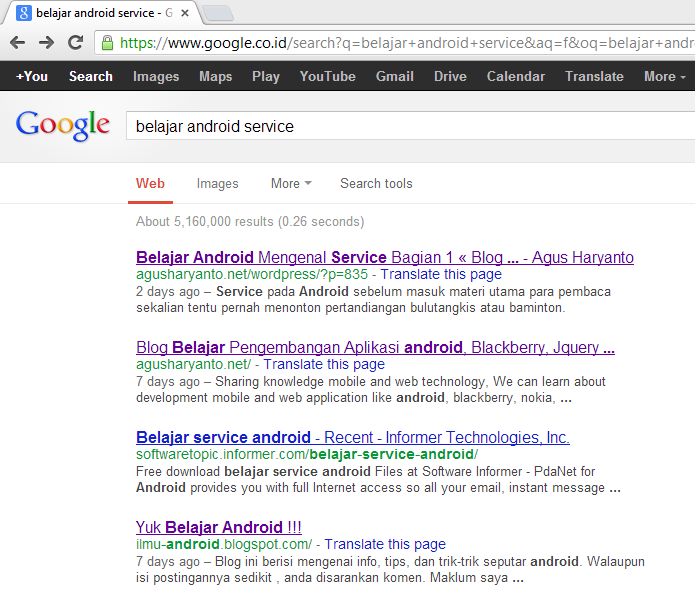The image size is (695, 606).
Task: Click the ilmu-android.blogspot.com/ green URL
Action: pos(224,544)
